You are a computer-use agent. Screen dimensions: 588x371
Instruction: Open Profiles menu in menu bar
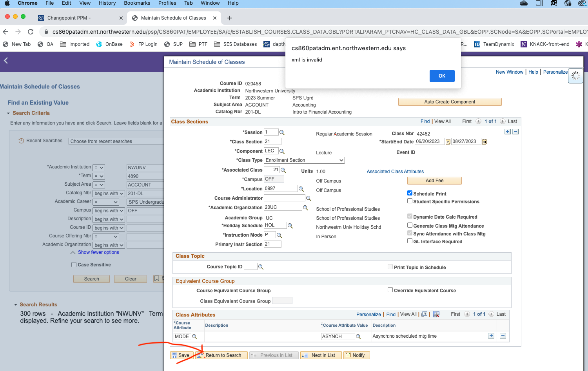[x=167, y=3]
